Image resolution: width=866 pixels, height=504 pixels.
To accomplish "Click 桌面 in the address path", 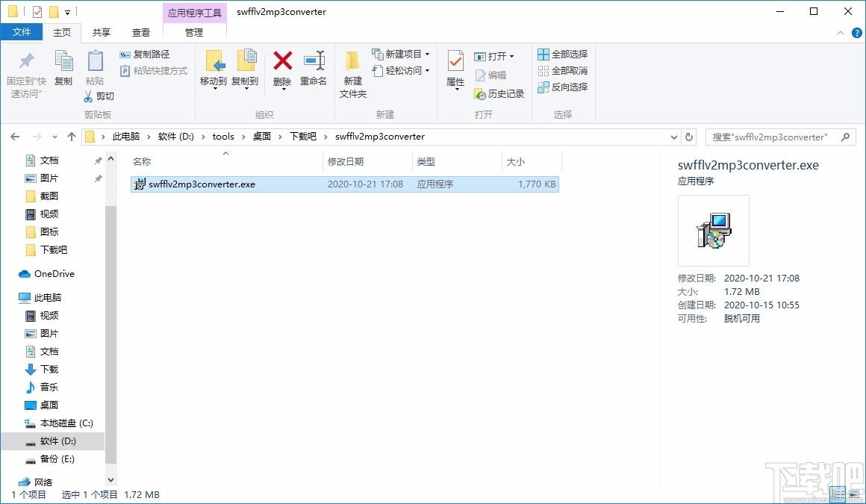I will point(262,137).
